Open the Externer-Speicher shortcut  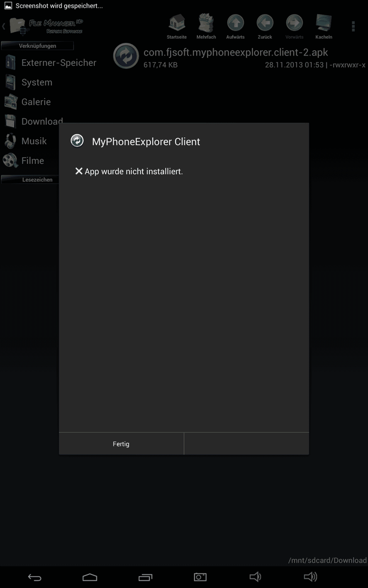point(50,63)
